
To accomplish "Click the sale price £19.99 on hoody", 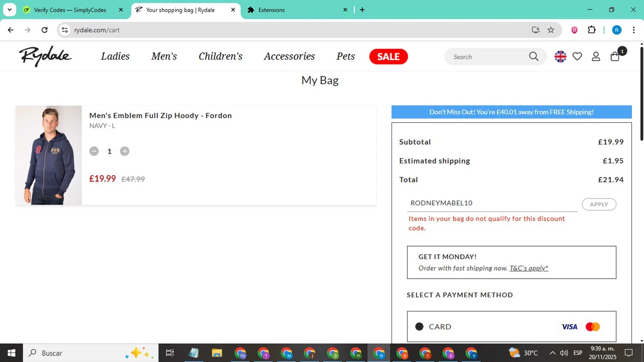I will tap(103, 179).
